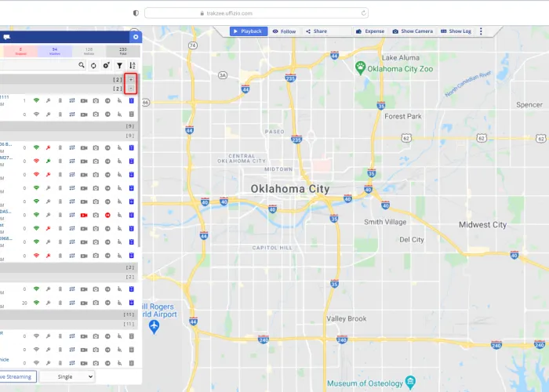Click the search magnifier icon in vehicle panel
This screenshot has height=392, width=549.
(82, 66)
